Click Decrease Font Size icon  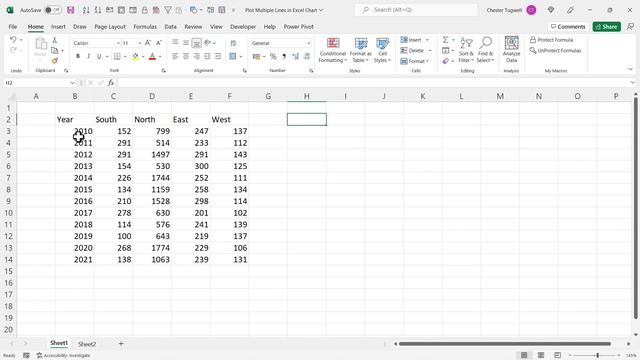[159, 43]
